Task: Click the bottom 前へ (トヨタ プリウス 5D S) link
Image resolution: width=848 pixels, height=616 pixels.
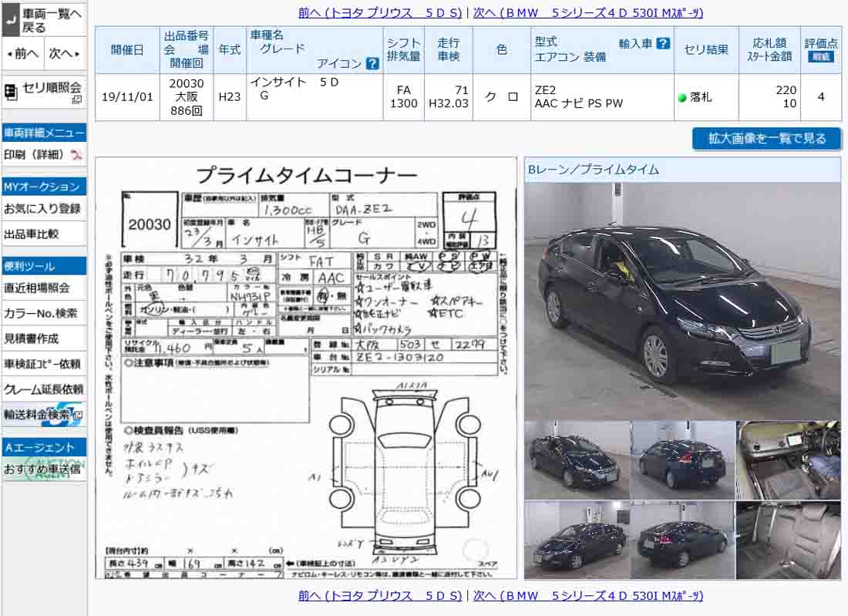Action: tap(380, 595)
